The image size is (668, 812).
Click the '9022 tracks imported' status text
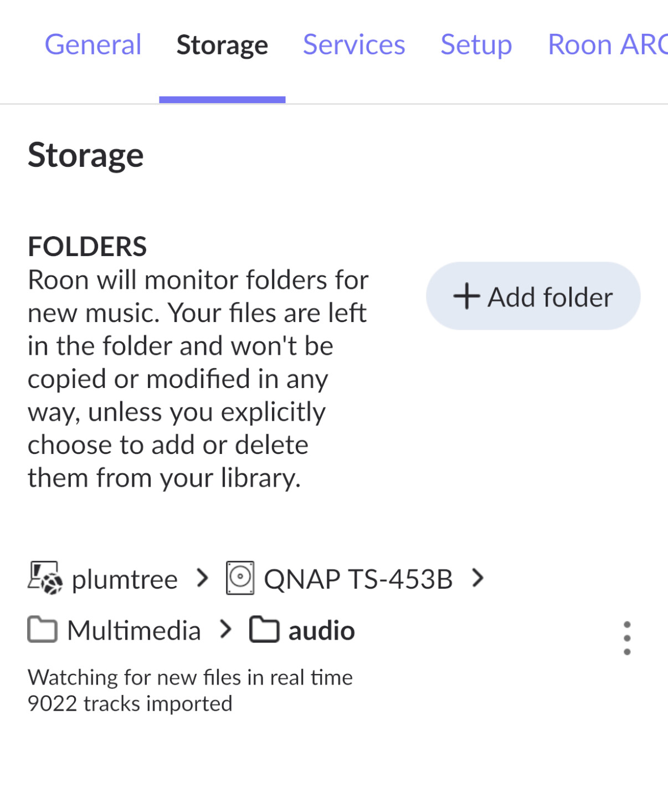pos(130,703)
